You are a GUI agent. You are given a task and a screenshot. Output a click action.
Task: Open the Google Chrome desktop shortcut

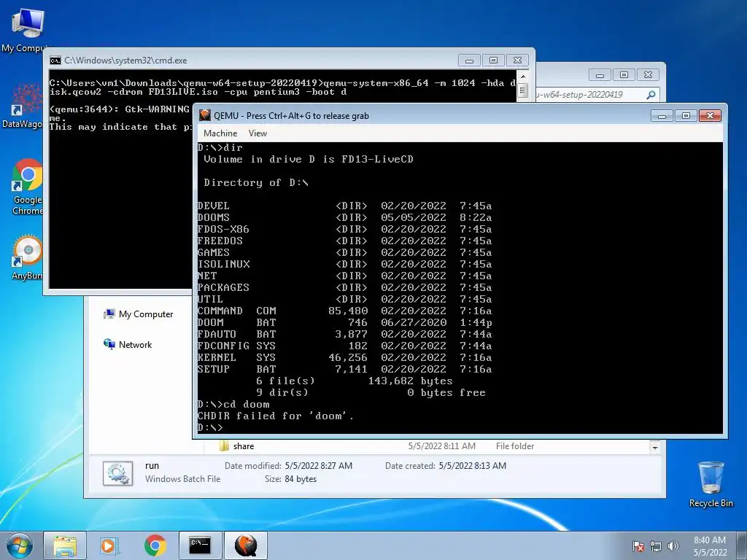27,187
